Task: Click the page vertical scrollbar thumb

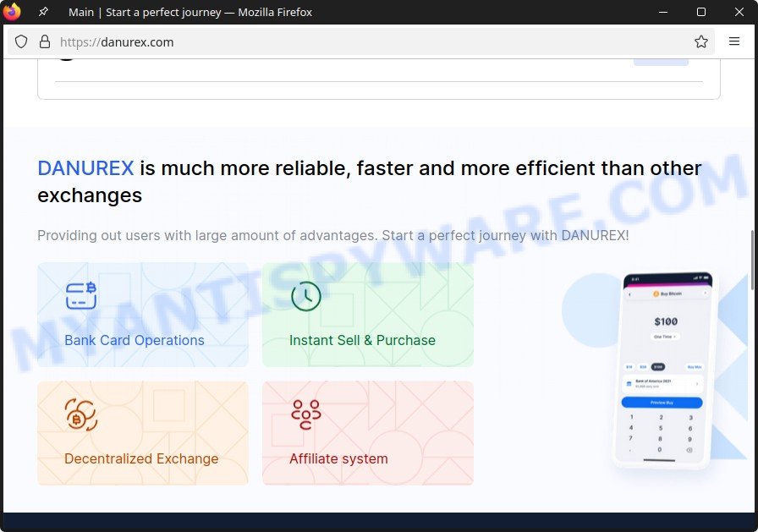Action: (x=752, y=260)
